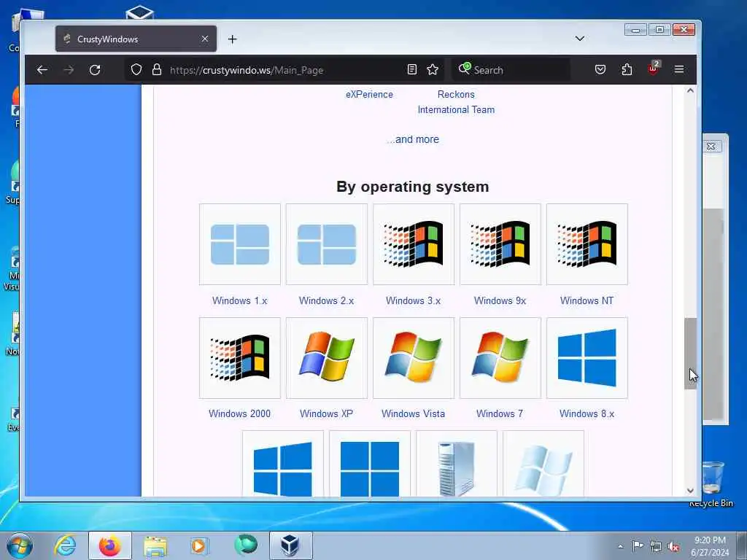Image resolution: width=747 pixels, height=560 pixels.
Task: View site security via the padlock icon
Action: tap(157, 70)
